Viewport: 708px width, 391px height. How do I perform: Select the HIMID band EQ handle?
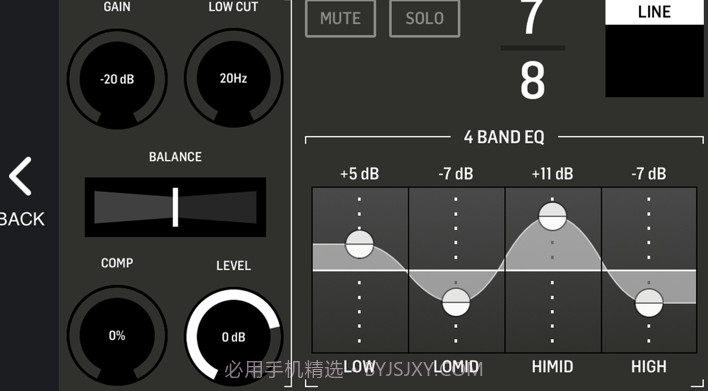[x=553, y=216]
